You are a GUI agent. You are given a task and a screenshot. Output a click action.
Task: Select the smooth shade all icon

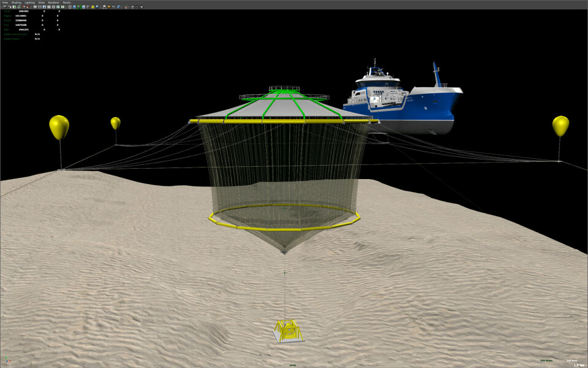pos(74,7)
